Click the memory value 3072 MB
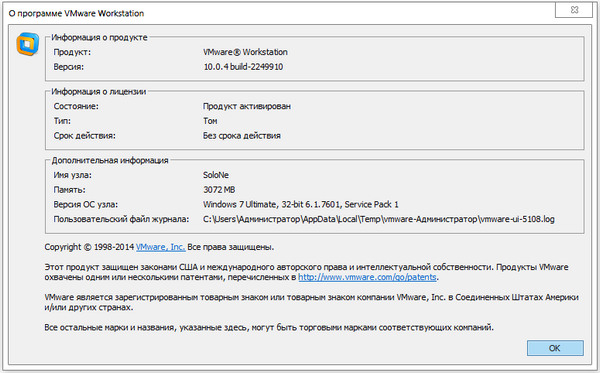Screen dimensions: 600x373 (219, 190)
